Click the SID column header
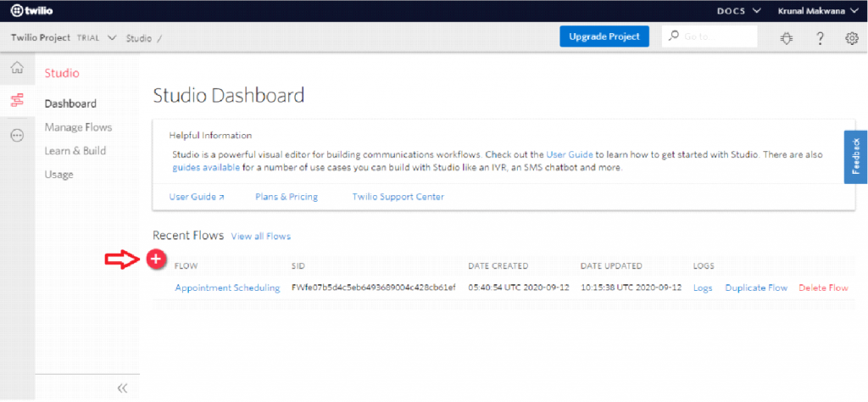 pos(298,265)
